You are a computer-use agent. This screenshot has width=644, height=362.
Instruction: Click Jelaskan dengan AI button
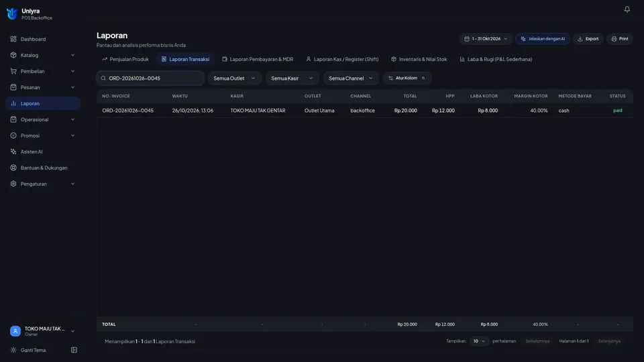543,39
